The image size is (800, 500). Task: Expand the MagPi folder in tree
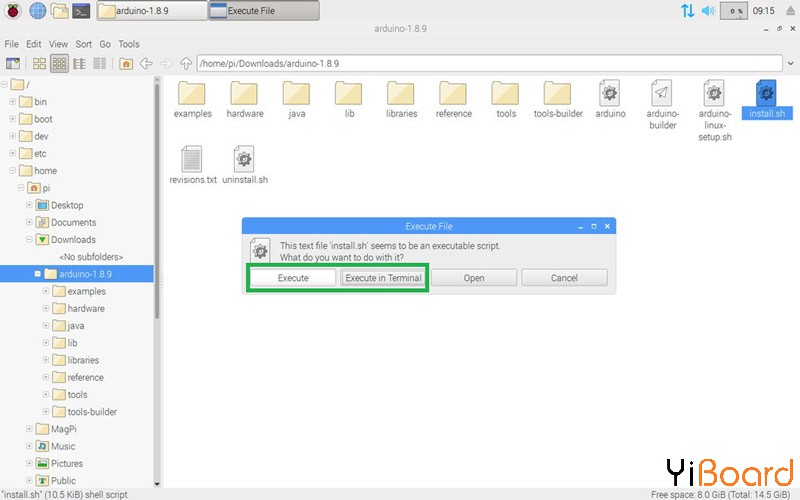coord(29,429)
